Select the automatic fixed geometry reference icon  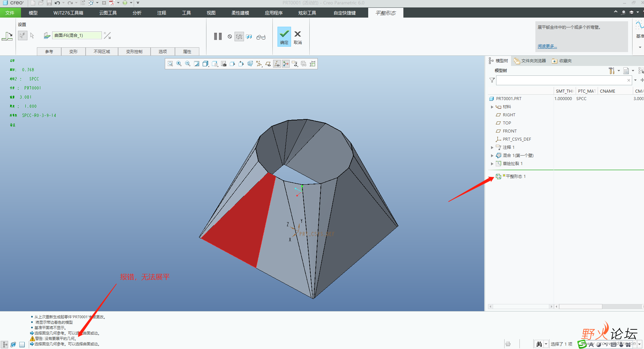tap(23, 36)
